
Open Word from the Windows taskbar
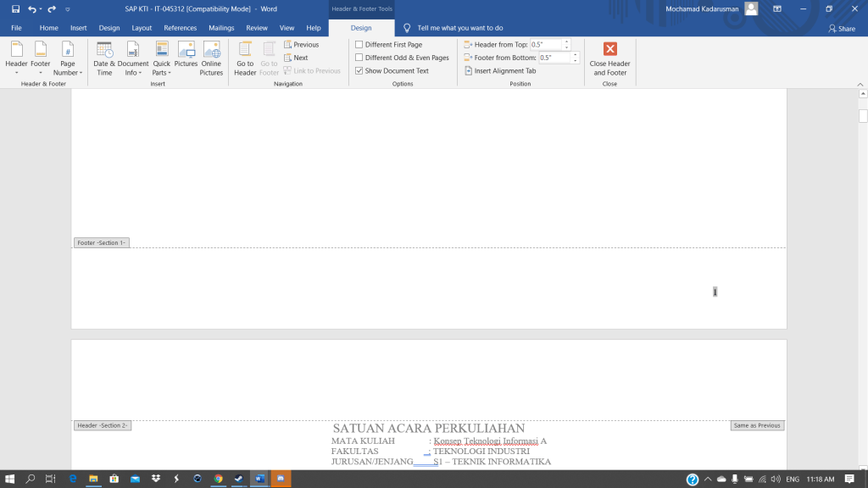tap(259, 479)
